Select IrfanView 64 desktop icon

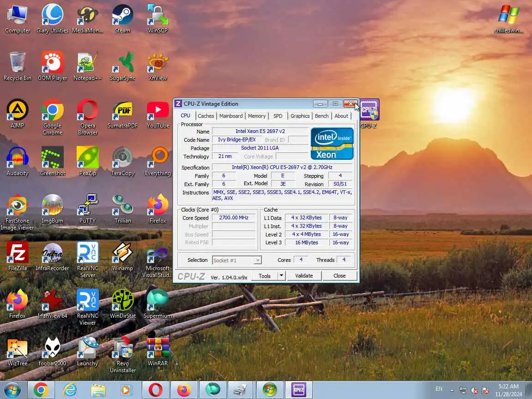(x=52, y=304)
